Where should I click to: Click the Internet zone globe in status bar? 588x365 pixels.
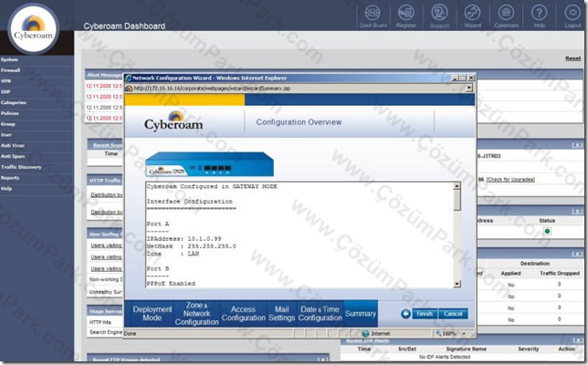[x=365, y=333]
